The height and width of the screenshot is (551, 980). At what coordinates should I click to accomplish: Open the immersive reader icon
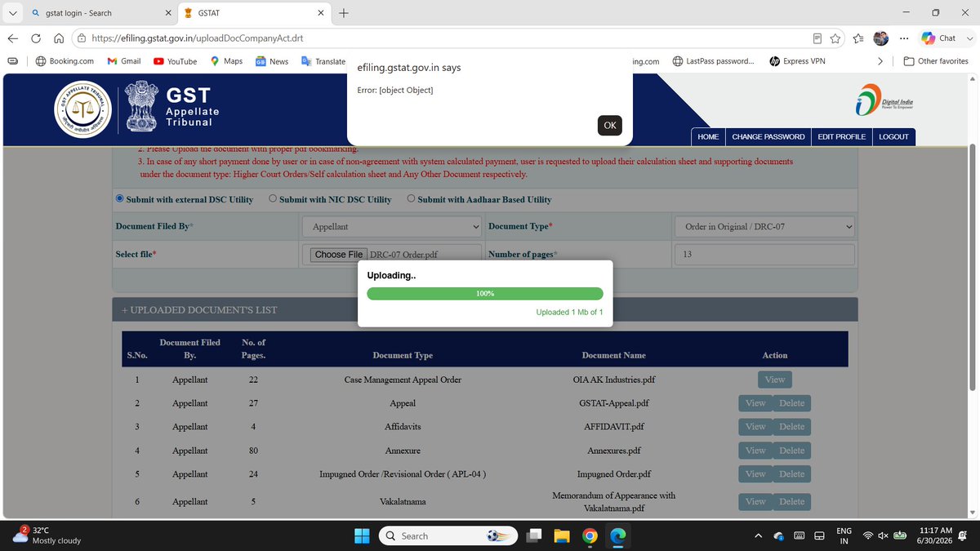tap(817, 38)
